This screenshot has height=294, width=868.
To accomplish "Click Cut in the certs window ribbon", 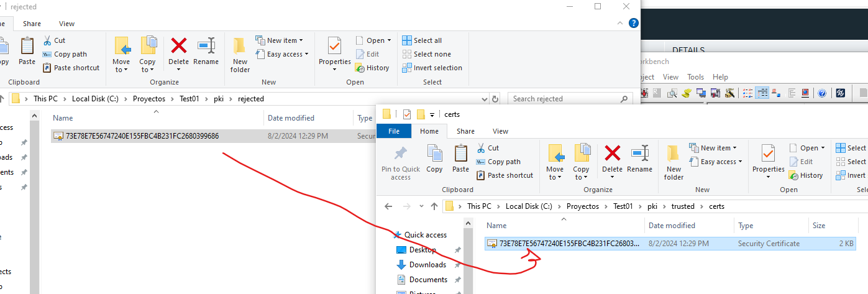I will pyautogui.click(x=488, y=148).
